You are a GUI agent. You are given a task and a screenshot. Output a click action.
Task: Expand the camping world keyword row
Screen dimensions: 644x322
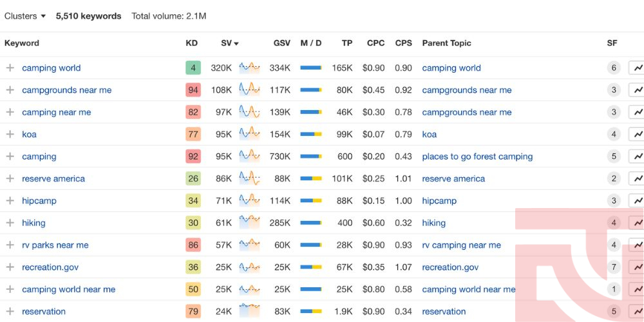pyautogui.click(x=10, y=68)
